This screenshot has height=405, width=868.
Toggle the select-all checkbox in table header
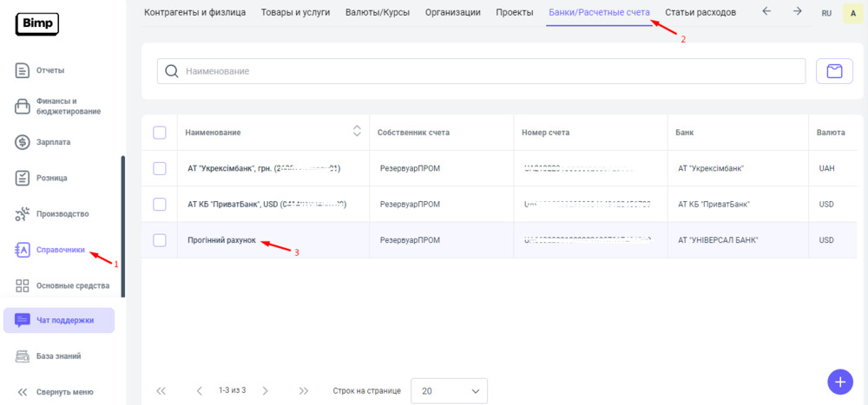(x=160, y=133)
